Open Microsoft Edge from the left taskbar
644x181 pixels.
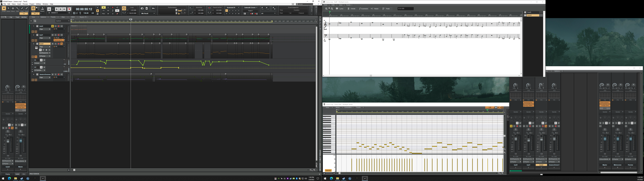(x=9, y=178)
